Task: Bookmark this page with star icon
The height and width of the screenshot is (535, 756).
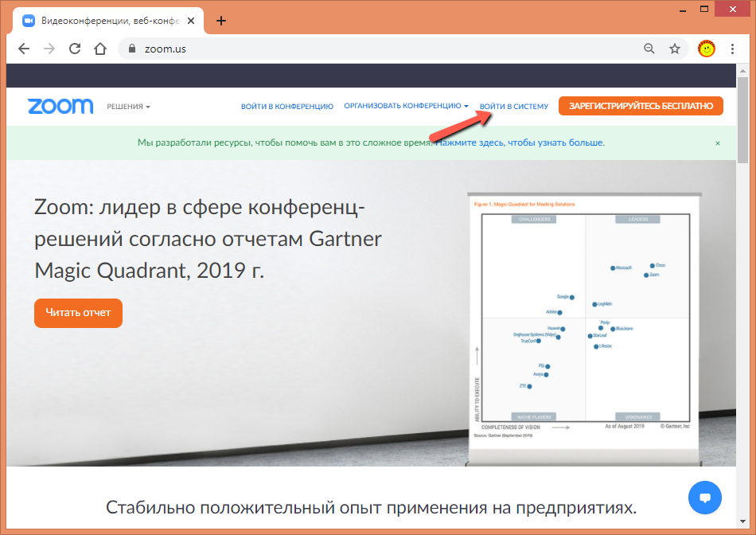Action: point(675,49)
